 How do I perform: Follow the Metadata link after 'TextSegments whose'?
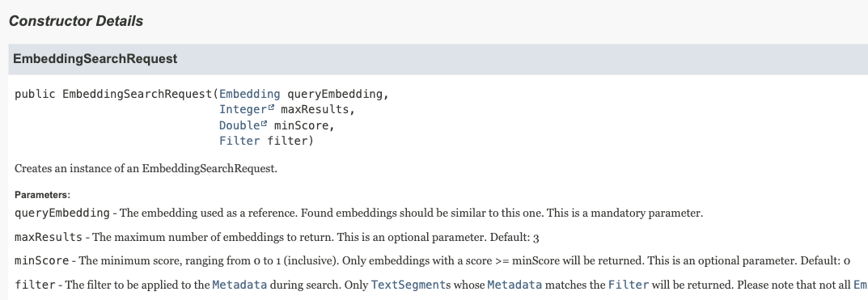pyautogui.click(x=514, y=285)
